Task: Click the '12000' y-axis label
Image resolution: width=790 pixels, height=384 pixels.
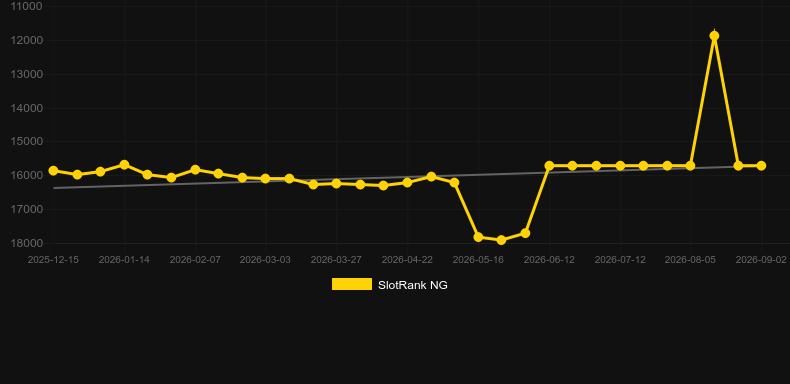Action: [26, 40]
